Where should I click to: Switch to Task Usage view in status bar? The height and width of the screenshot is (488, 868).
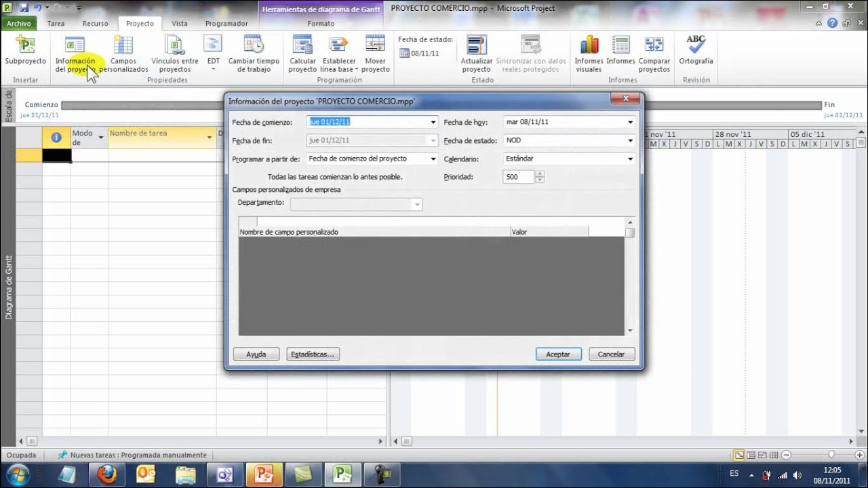tap(750, 455)
